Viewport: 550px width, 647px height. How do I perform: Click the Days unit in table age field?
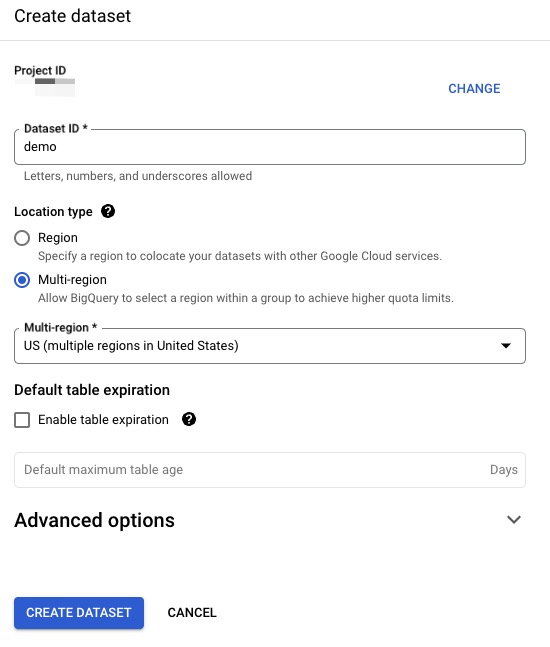504,470
